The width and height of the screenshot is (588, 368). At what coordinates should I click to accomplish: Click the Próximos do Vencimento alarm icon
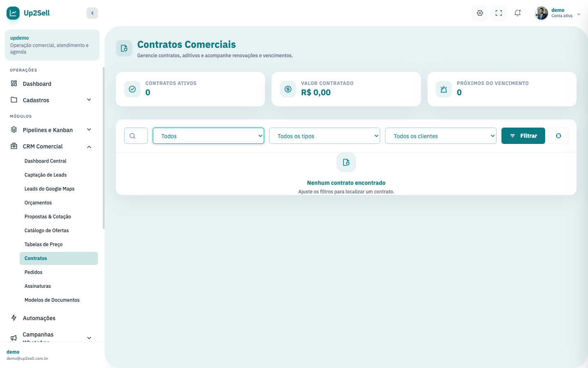point(444,89)
